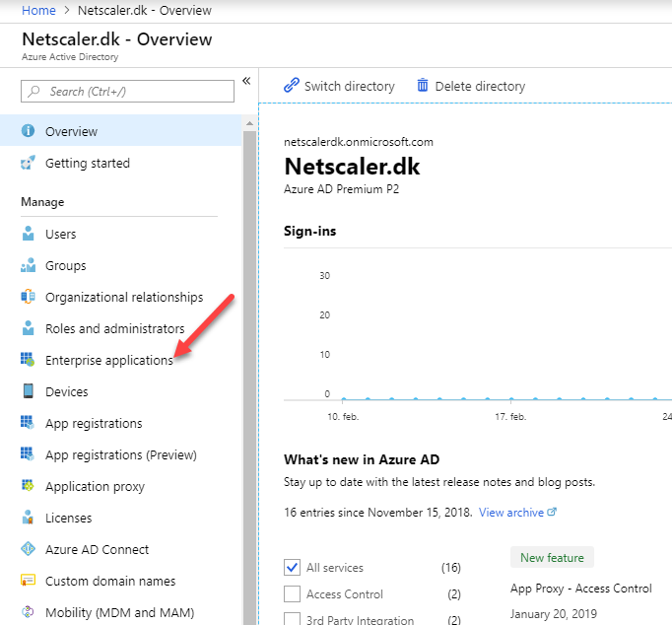Collapse the sidebar with double chevron
This screenshot has width=672, height=625.
(246, 81)
